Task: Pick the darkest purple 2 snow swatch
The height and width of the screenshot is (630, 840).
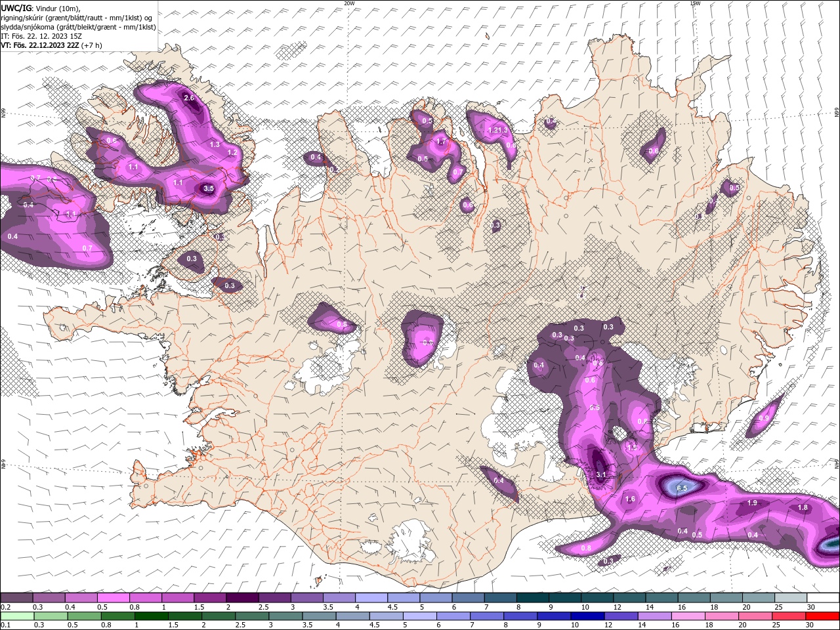Action: pos(242,597)
